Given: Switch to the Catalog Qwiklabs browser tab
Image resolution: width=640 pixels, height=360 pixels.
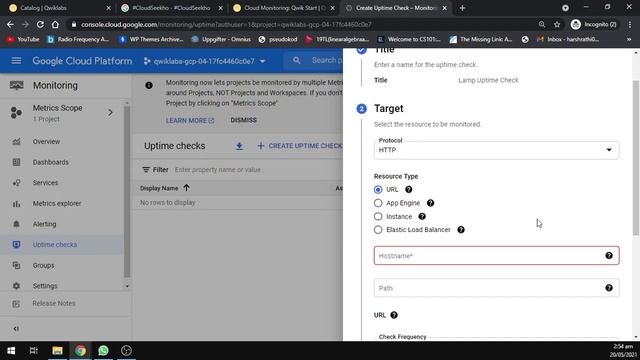Looking at the screenshot, I should [60, 8].
